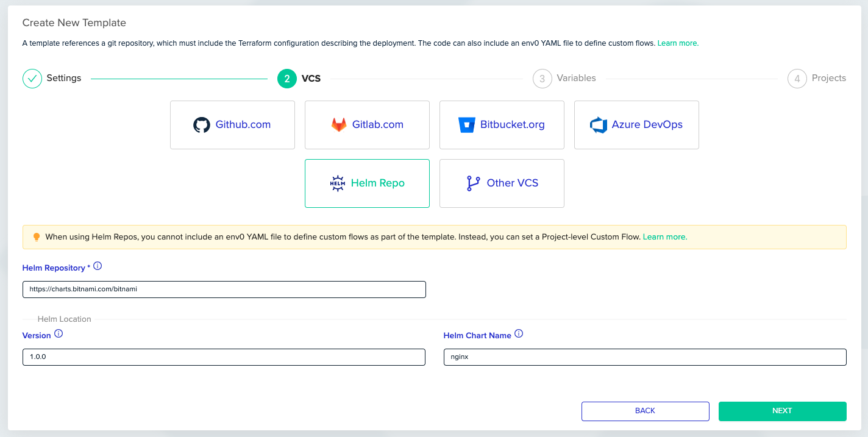
Task: Go to the Settings step label
Action: (x=64, y=78)
